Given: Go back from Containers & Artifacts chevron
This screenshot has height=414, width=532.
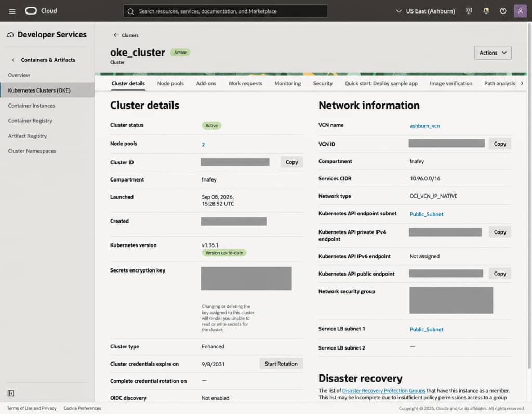Looking at the screenshot, I should [13, 60].
